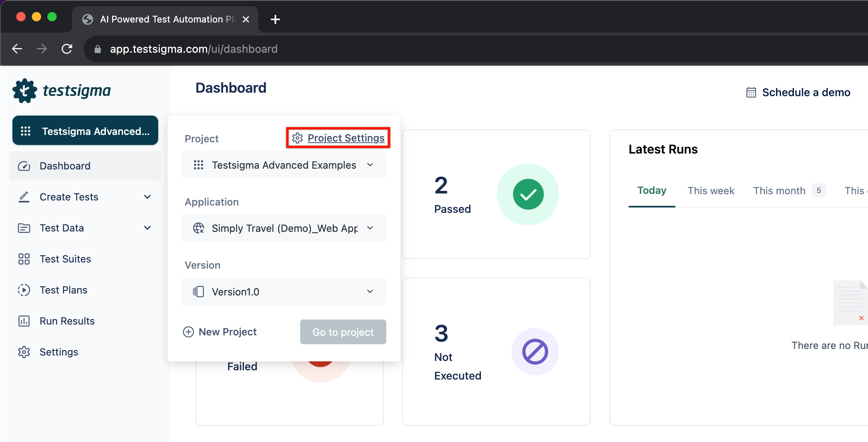
Task: Click the globe icon beside Simply Travel app
Action: pos(199,228)
